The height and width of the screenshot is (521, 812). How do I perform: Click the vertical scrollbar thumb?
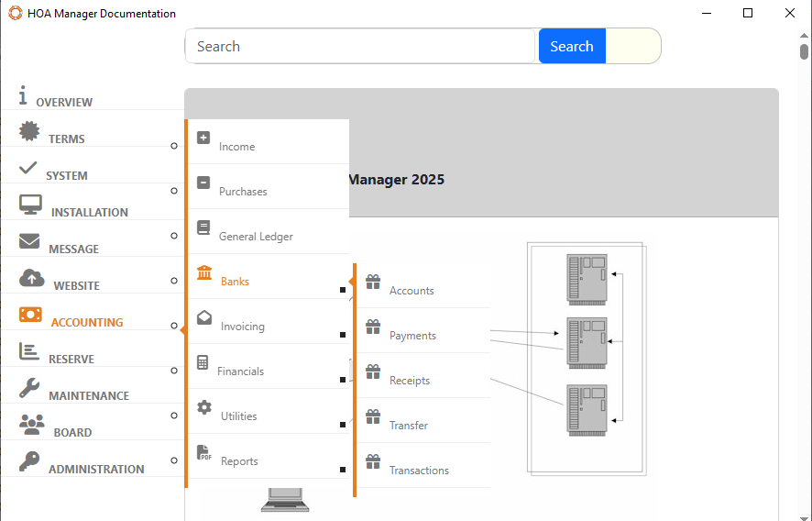(804, 50)
